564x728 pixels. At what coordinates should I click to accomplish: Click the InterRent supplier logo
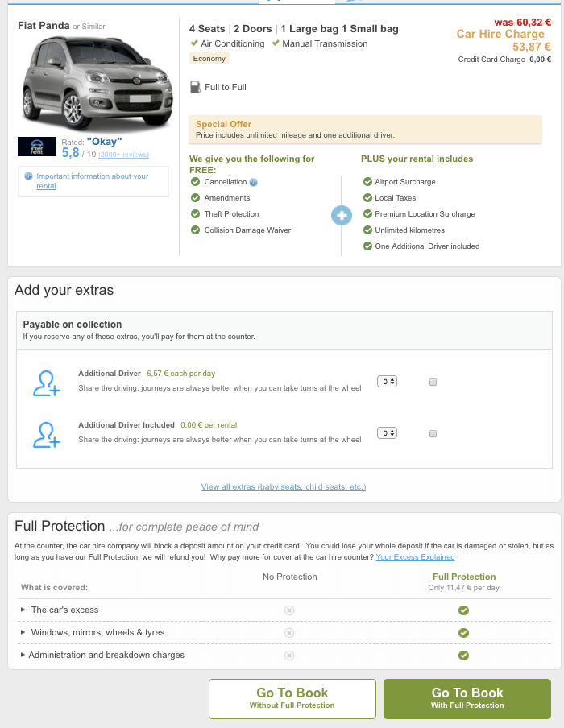tap(37, 147)
